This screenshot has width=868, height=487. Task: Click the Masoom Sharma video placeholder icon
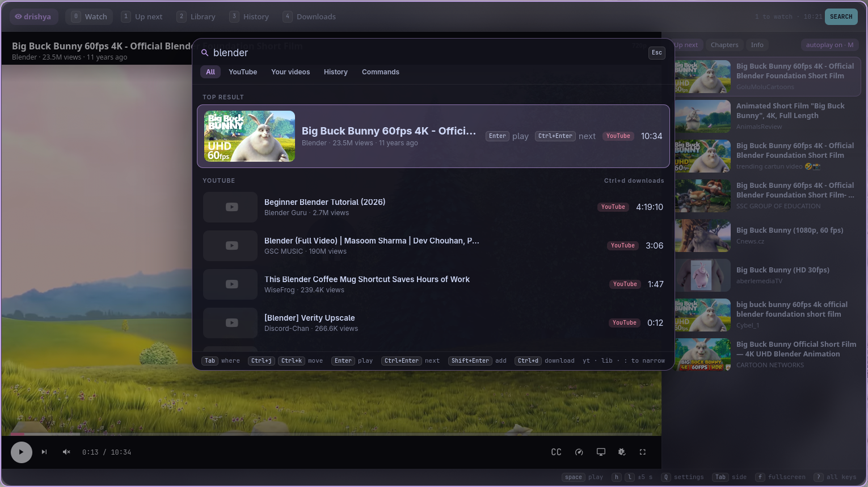231,246
